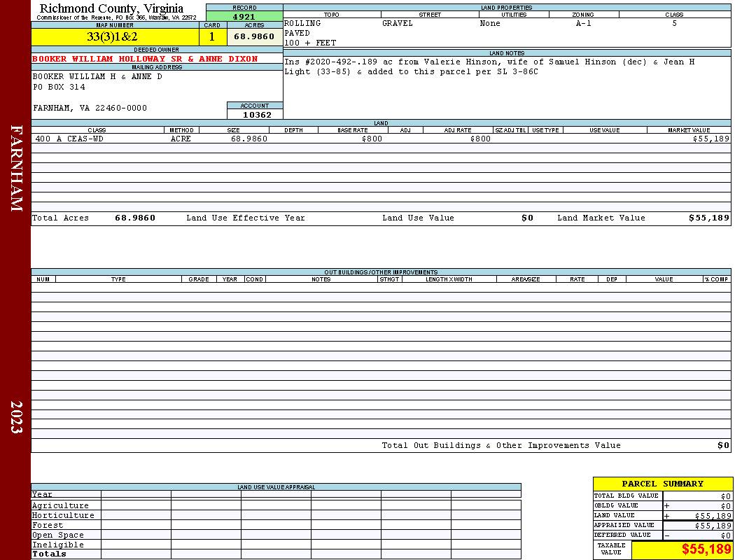Click the GRADE column header
Image resolution: width=735 pixels, height=560 pixels.
pyautogui.click(x=199, y=279)
